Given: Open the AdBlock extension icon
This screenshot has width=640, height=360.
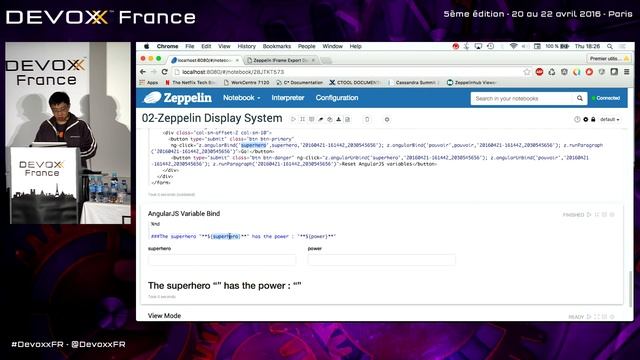Looking at the screenshot, I should coord(539,72).
